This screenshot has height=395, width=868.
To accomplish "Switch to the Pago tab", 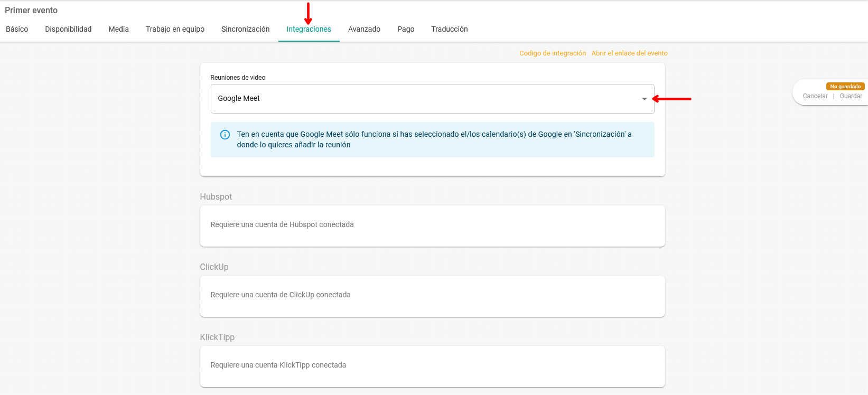I will click(406, 29).
